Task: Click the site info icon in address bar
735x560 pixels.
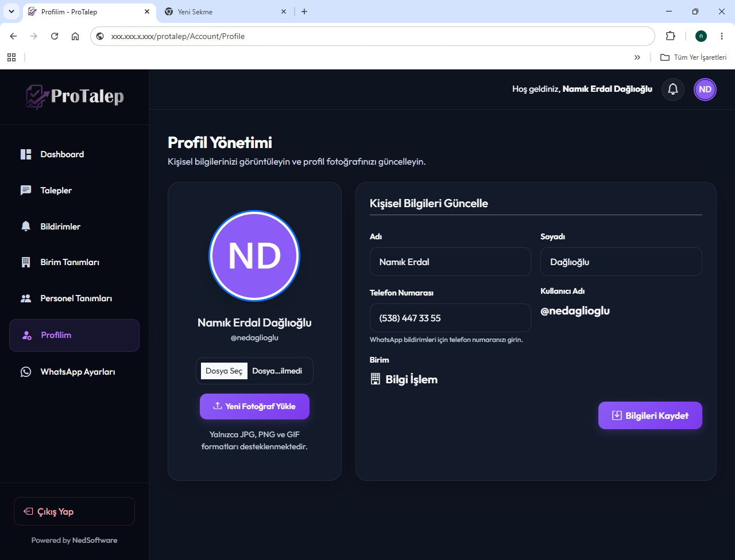Action: click(x=100, y=36)
